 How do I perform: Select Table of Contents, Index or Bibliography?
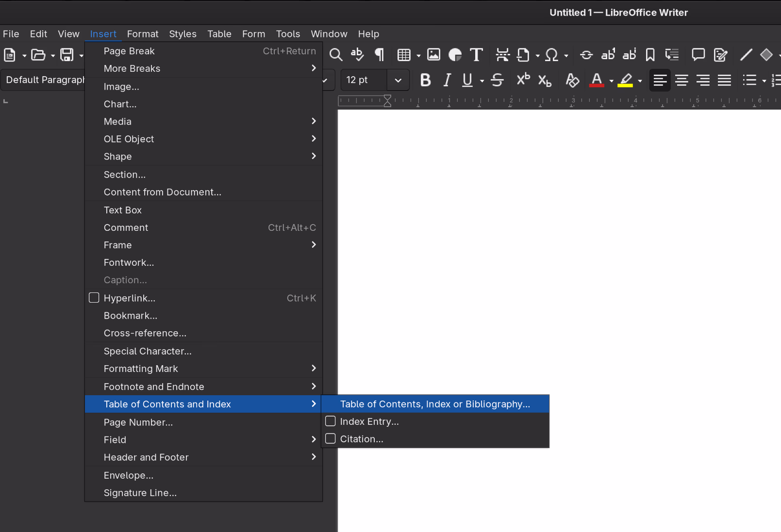point(434,403)
